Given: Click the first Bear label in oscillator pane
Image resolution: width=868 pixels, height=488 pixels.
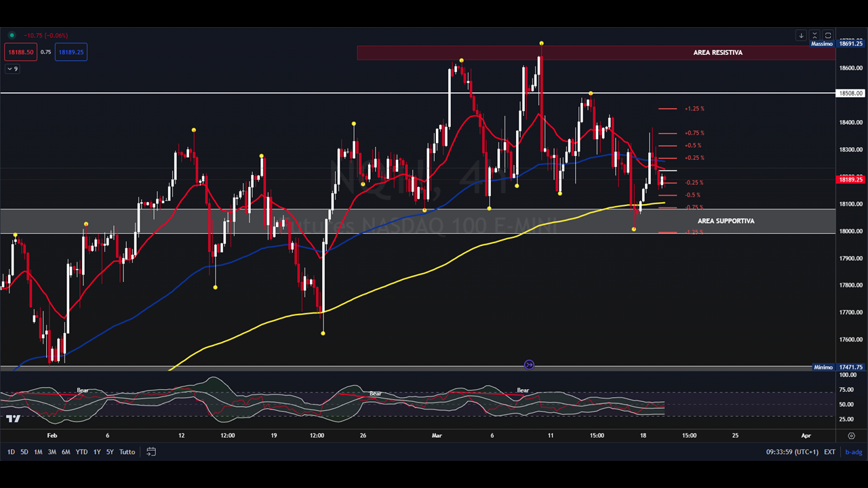Looking at the screenshot, I should [x=83, y=390].
